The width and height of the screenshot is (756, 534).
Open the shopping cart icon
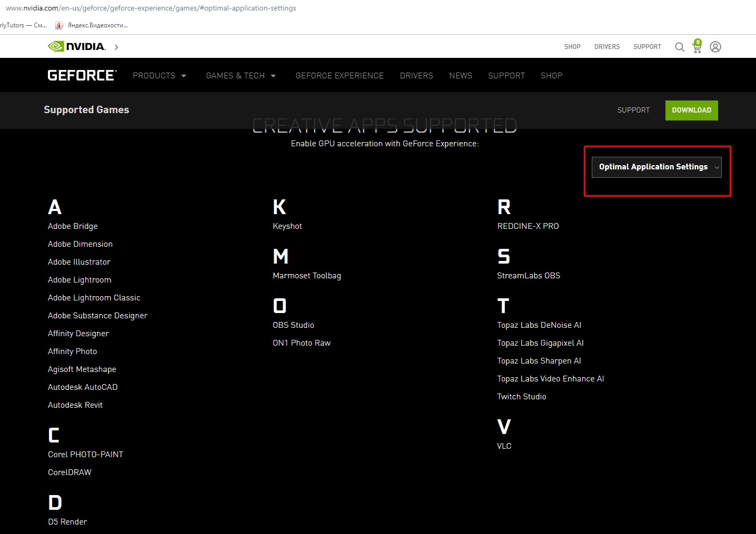697,46
